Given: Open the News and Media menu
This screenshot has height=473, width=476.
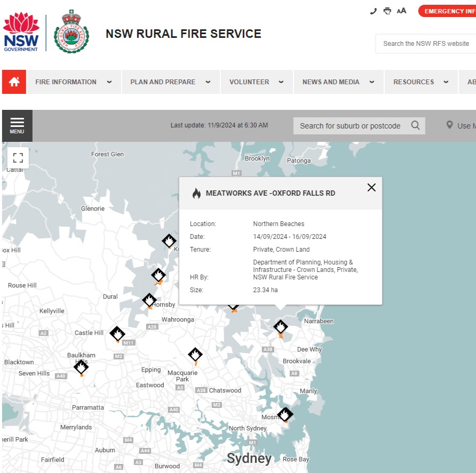Looking at the screenshot, I should tap(338, 82).
